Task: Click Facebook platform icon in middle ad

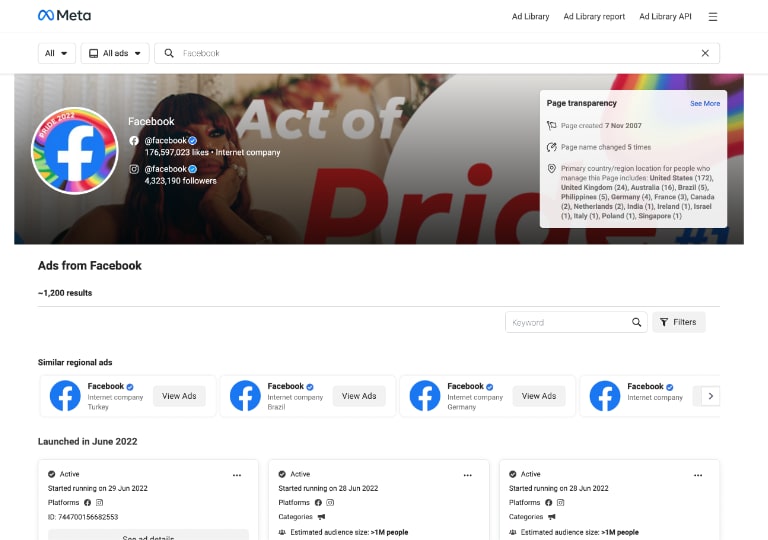Action: (x=318, y=502)
